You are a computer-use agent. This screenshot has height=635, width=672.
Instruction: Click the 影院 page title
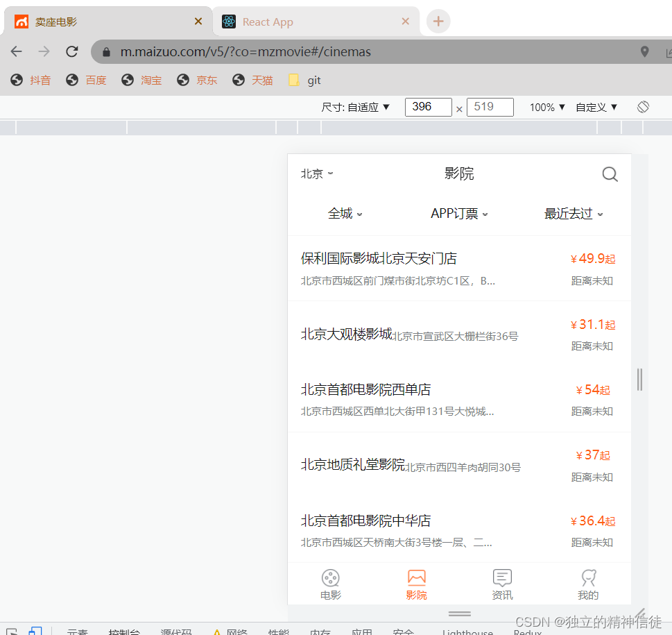click(x=459, y=173)
